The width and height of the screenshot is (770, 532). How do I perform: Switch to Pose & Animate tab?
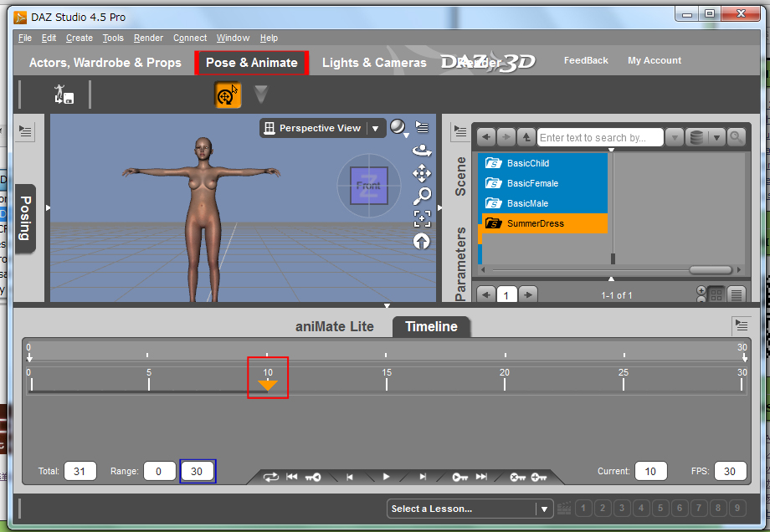[x=251, y=63]
